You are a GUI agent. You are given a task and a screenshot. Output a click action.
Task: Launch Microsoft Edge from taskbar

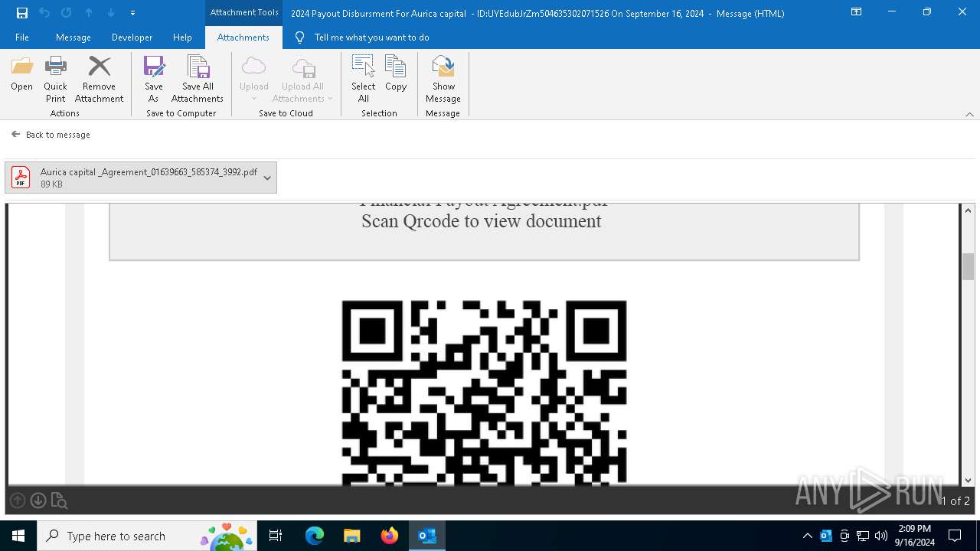click(315, 536)
